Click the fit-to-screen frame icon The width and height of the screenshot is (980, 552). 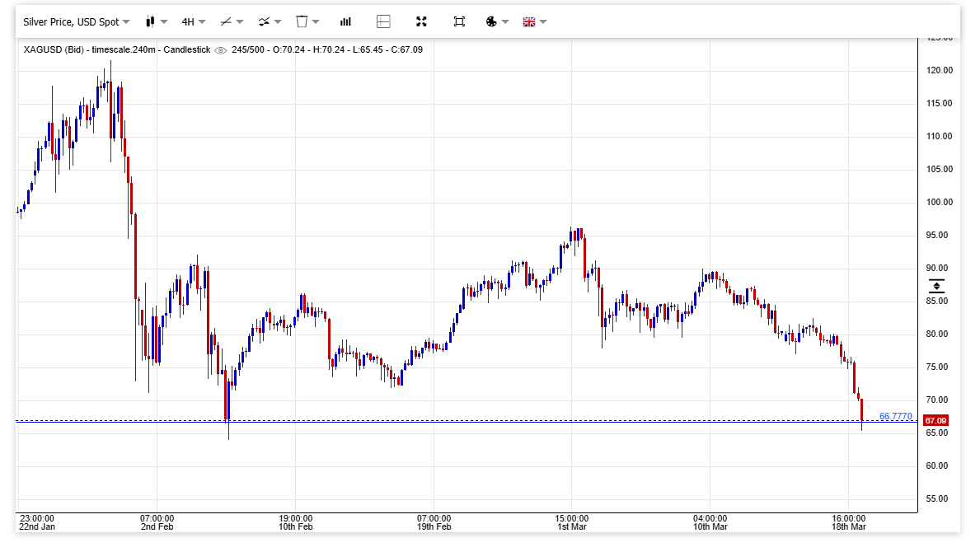pos(459,21)
